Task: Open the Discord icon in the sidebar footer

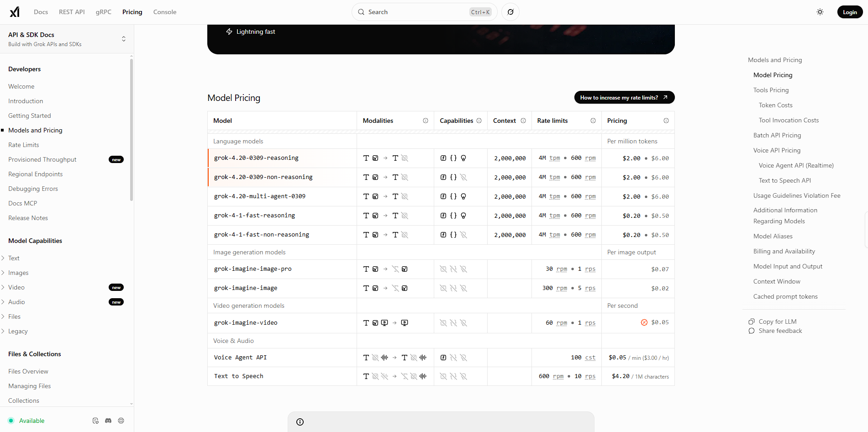Action: [108, 421]
